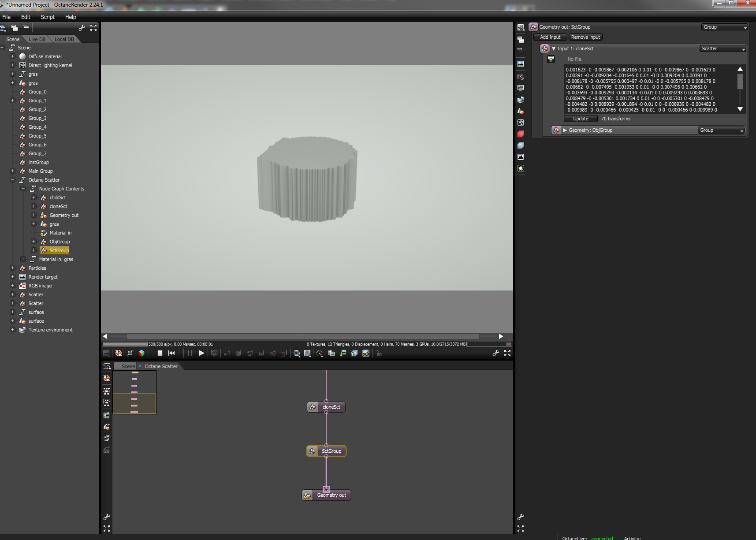This screenshot has width=756, height=540.
Task: Click the wrench icon in the scene outliner
Action: pyautogui.click(x=82, y=28)
